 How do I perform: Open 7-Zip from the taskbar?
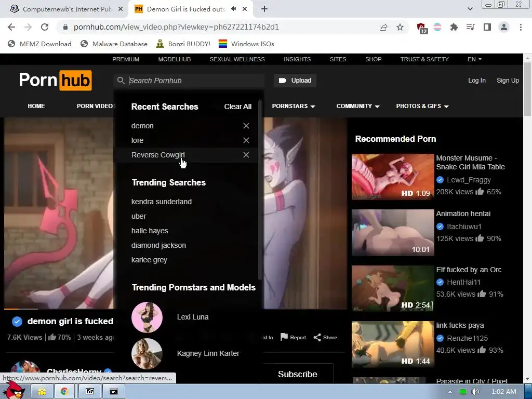(x=89, y=392)
